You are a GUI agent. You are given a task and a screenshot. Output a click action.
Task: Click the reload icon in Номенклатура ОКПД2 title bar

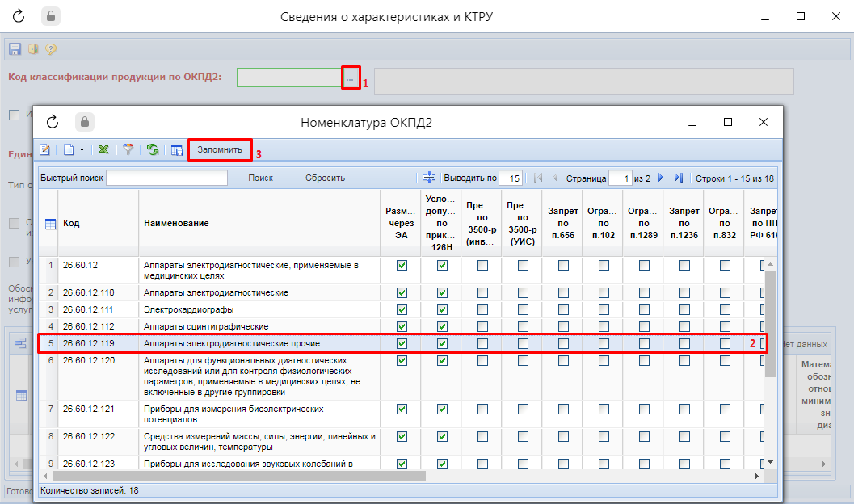click(x=53, y=122)
